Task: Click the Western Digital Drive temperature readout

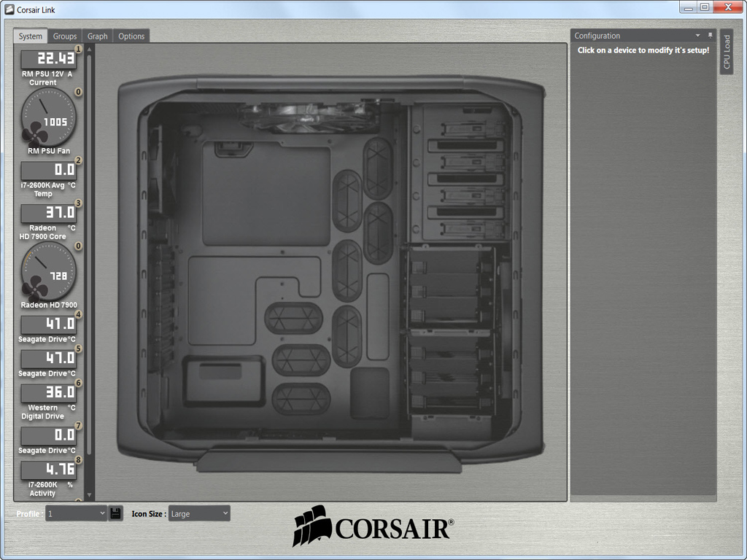Action: 48,393
